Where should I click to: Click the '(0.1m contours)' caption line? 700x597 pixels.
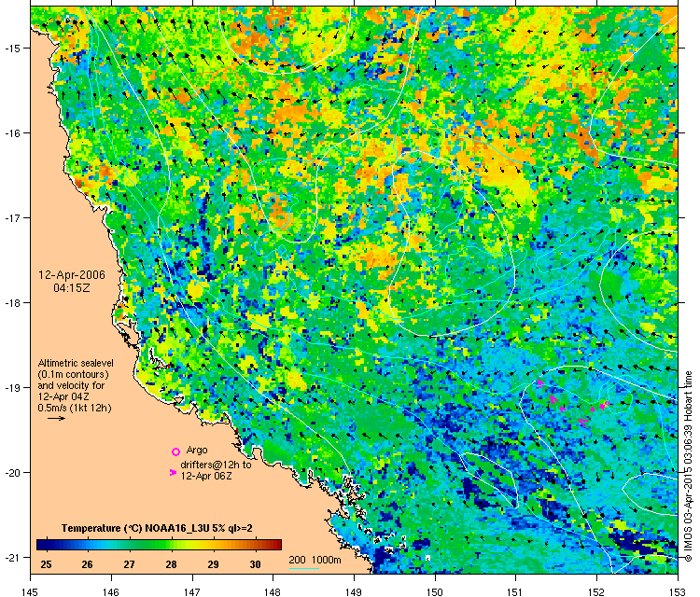pyautogui.click(x=73, y=374)
